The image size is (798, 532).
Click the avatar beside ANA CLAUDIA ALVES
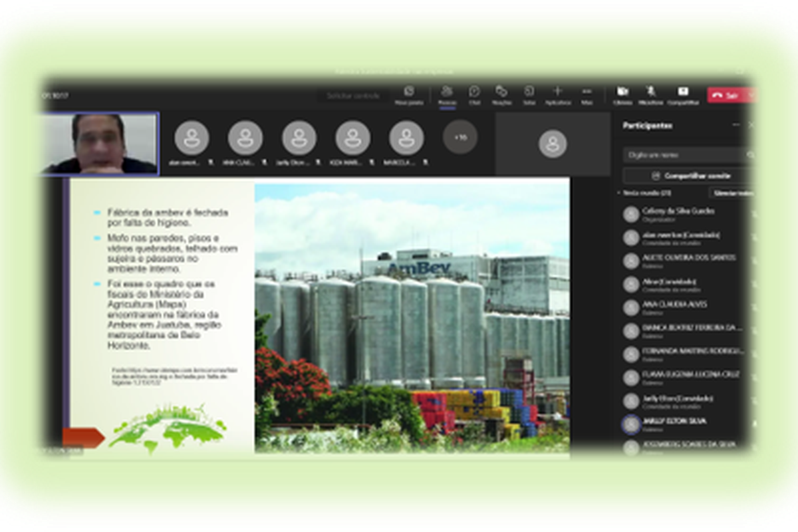[x=631, y=308]
